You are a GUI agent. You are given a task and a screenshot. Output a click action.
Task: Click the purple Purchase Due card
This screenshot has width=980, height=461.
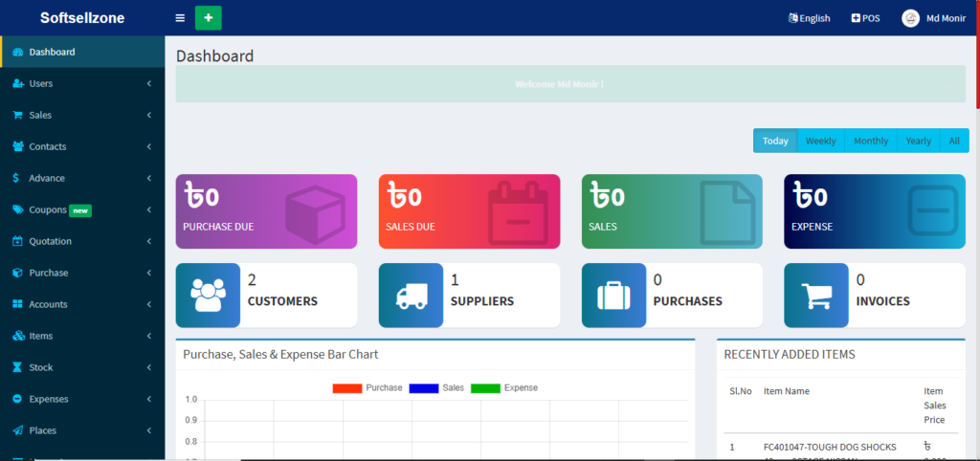[266, 211]
